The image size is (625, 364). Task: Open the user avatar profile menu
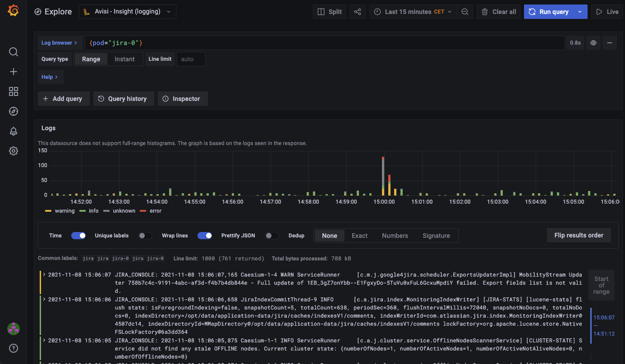(x=14, y=328)
